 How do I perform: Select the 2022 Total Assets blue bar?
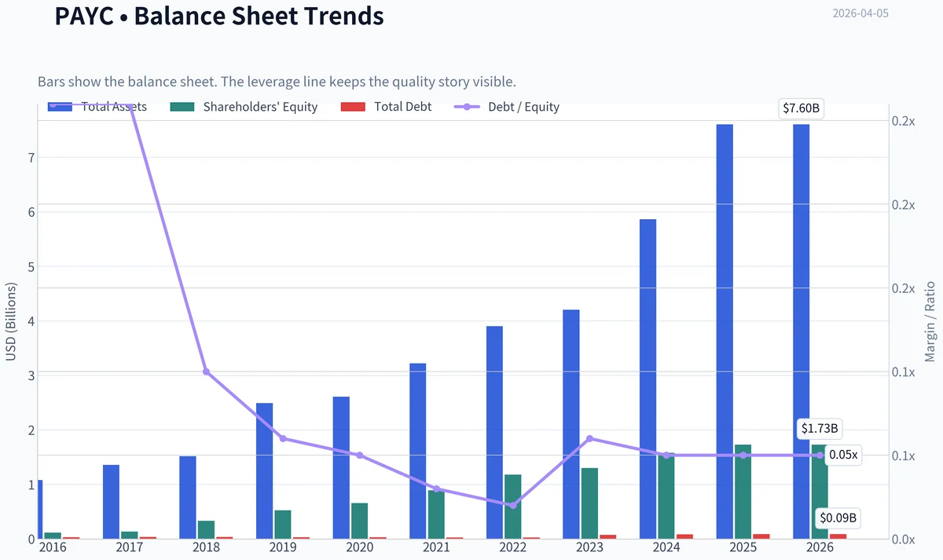494,432
